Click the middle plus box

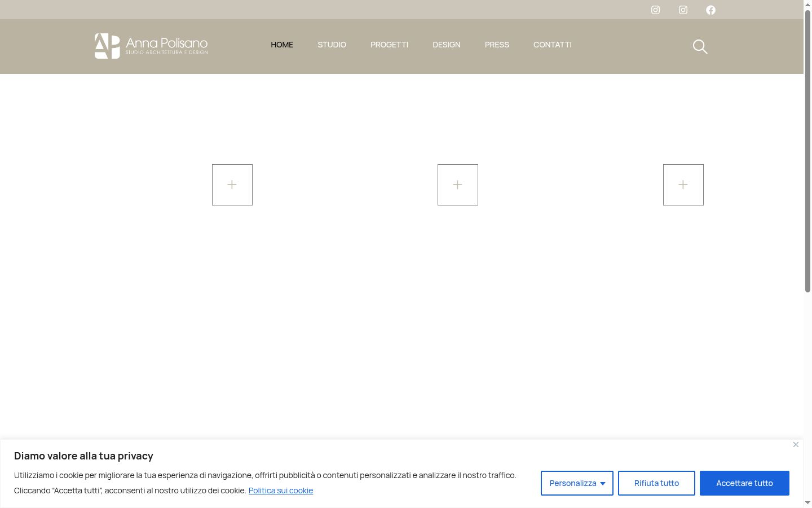458,185
